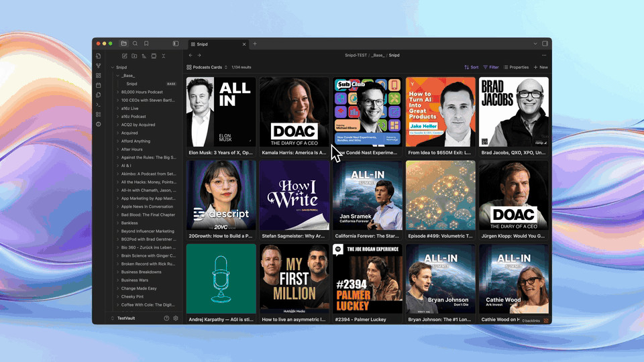Open the Jürgen Klopp DOAC card

513,200
